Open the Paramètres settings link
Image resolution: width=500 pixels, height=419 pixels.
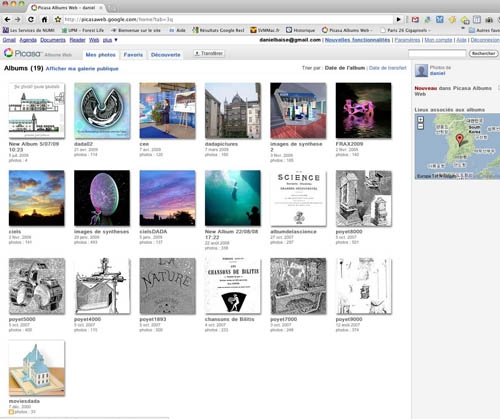[x=407, y=40]
